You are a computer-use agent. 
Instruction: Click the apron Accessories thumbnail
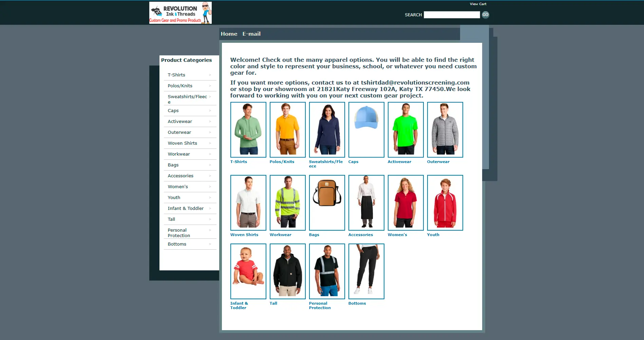366,203
